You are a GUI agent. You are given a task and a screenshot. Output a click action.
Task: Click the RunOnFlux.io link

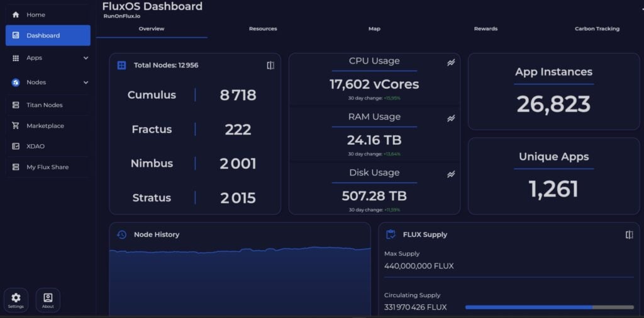121,16
